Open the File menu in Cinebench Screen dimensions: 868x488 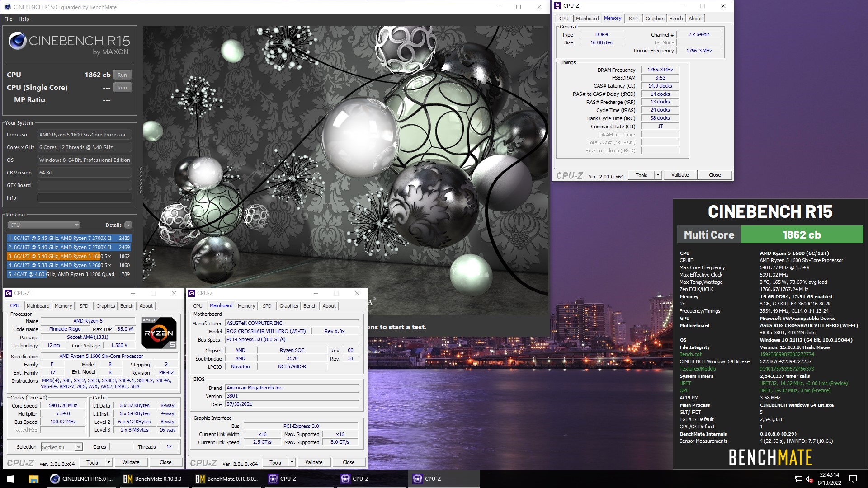coord(8,19)
